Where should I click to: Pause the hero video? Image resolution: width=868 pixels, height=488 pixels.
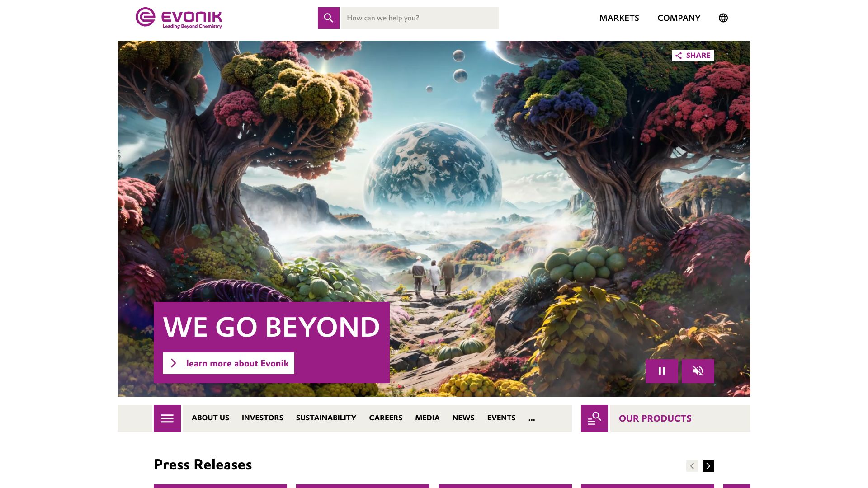pos(662,371)
